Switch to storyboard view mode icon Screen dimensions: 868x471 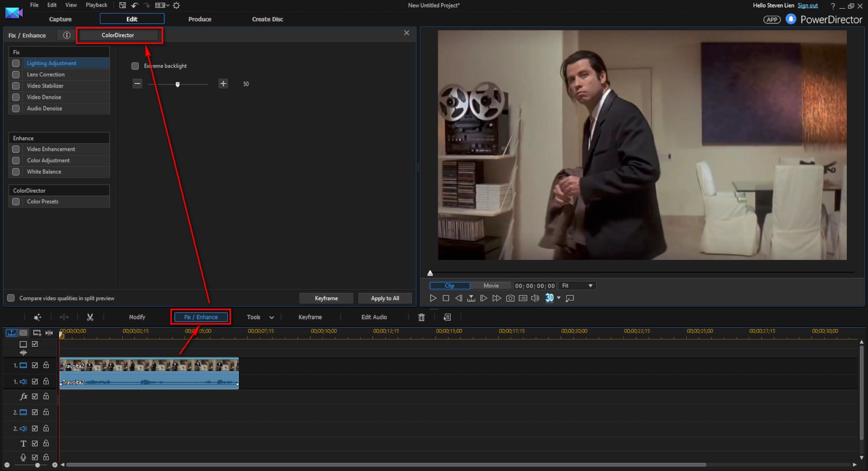point(23,333)
